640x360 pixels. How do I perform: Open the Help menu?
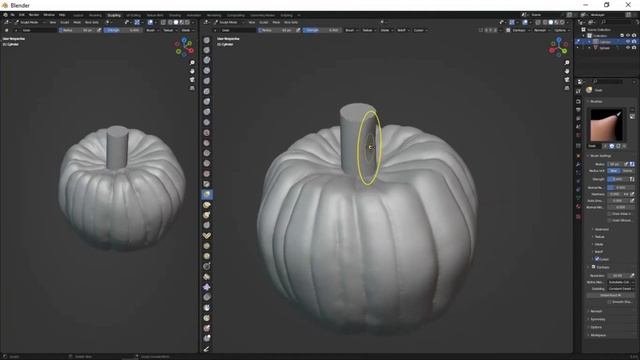click(x=62, y=15)
